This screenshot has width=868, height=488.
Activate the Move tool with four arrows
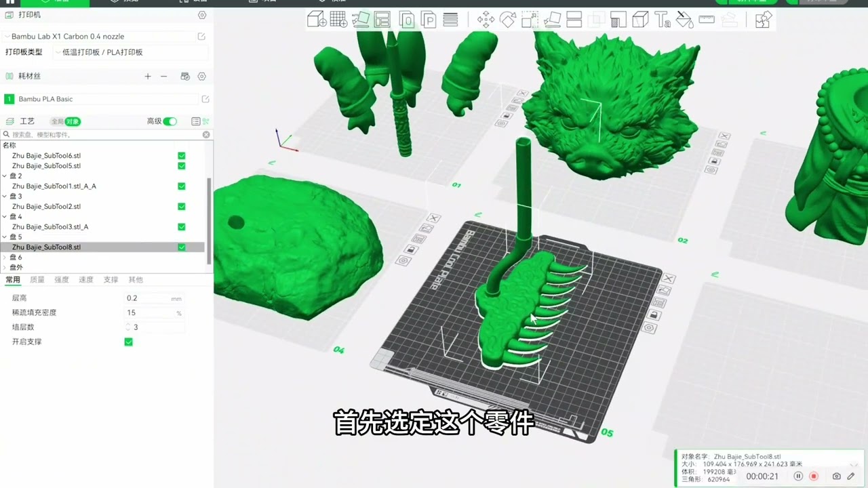click(x=486, y=20)
